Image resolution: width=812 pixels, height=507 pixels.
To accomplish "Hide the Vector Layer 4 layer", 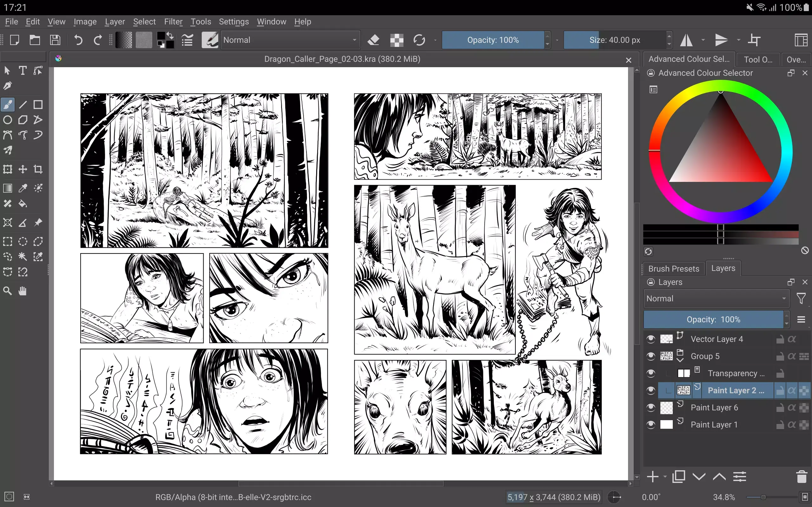I will coord(651,339).
